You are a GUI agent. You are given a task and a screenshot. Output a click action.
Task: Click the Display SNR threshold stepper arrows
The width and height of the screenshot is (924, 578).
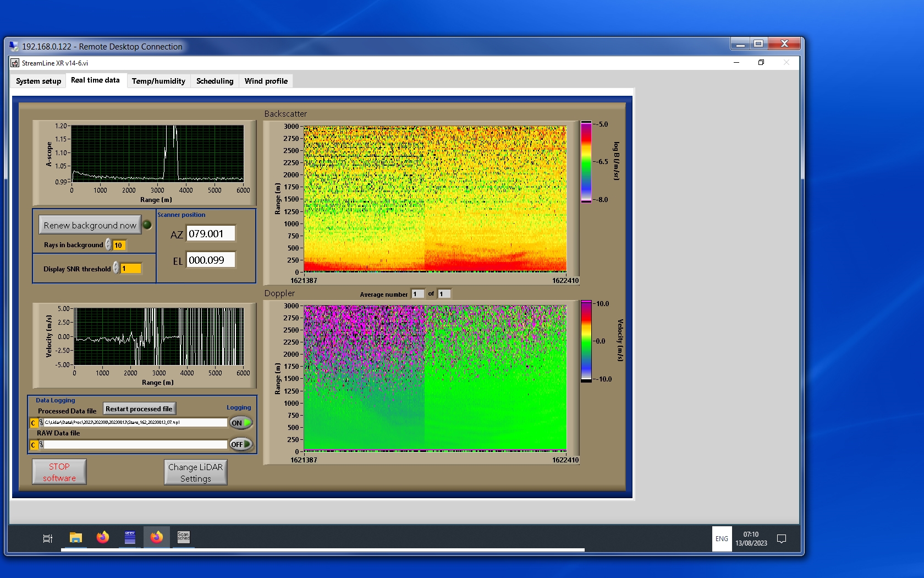tap(116, 268)
